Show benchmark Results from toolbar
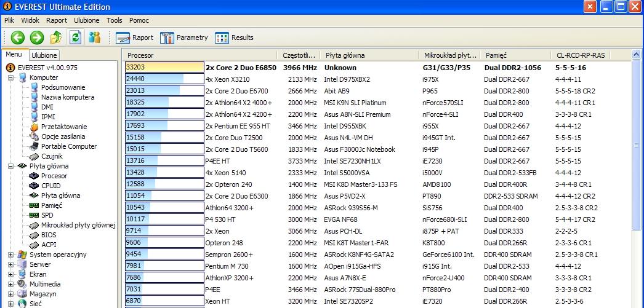Screen dimensions: 644x308 (235, 38)
